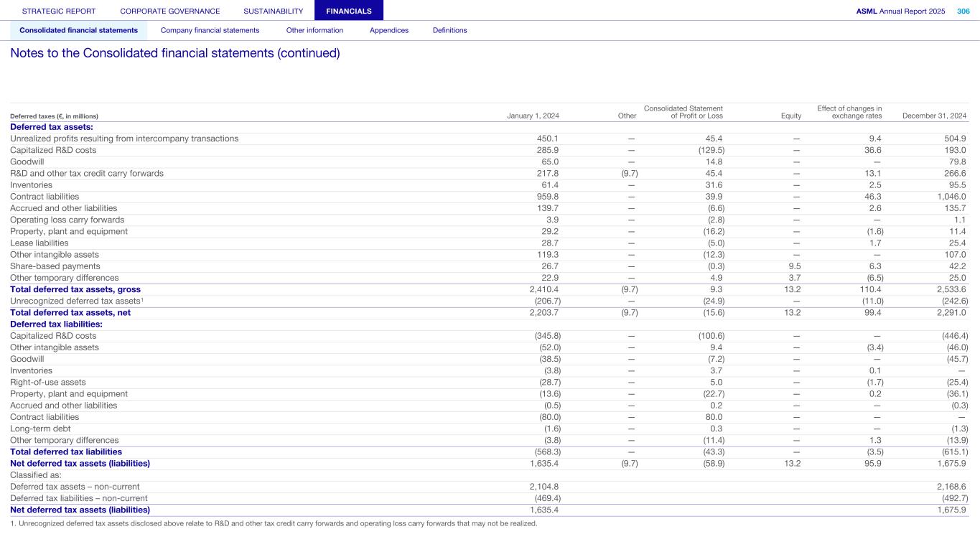Open the Strategic Report tab
The width and height of the screenshot is (980, 552).
(59, 11)
